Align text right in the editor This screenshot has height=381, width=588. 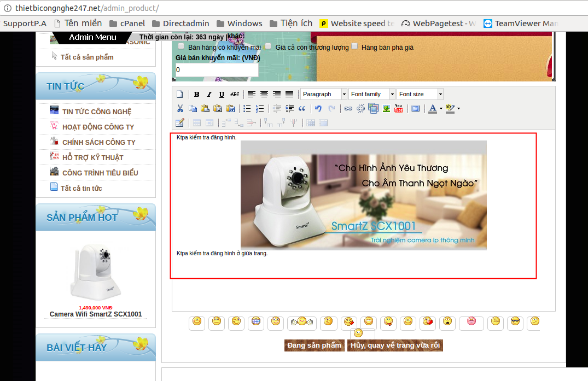277,95
